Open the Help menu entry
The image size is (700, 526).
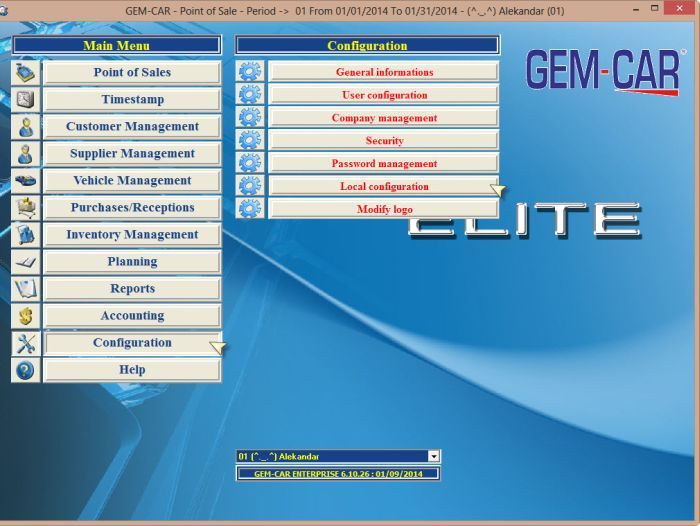coord(132,370)
